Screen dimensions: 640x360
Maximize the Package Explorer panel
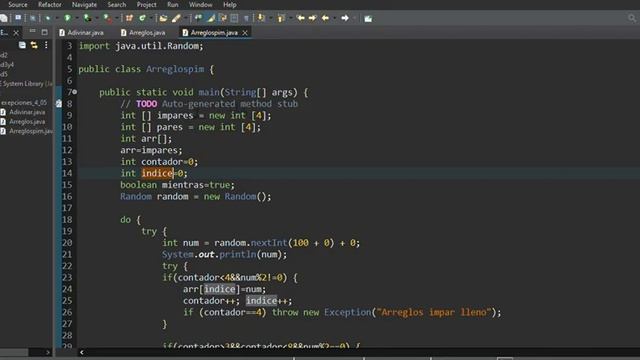[44, 32]
